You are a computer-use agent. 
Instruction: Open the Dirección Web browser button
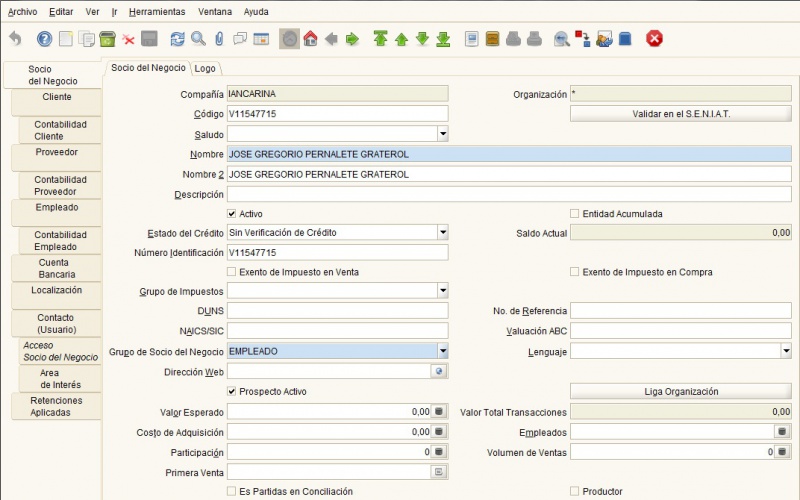click(x=439, y=371)
